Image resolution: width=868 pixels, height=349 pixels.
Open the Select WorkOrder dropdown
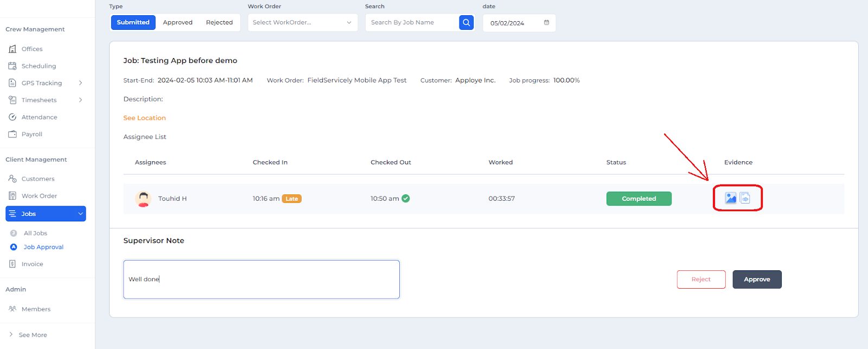click(302, 22)
